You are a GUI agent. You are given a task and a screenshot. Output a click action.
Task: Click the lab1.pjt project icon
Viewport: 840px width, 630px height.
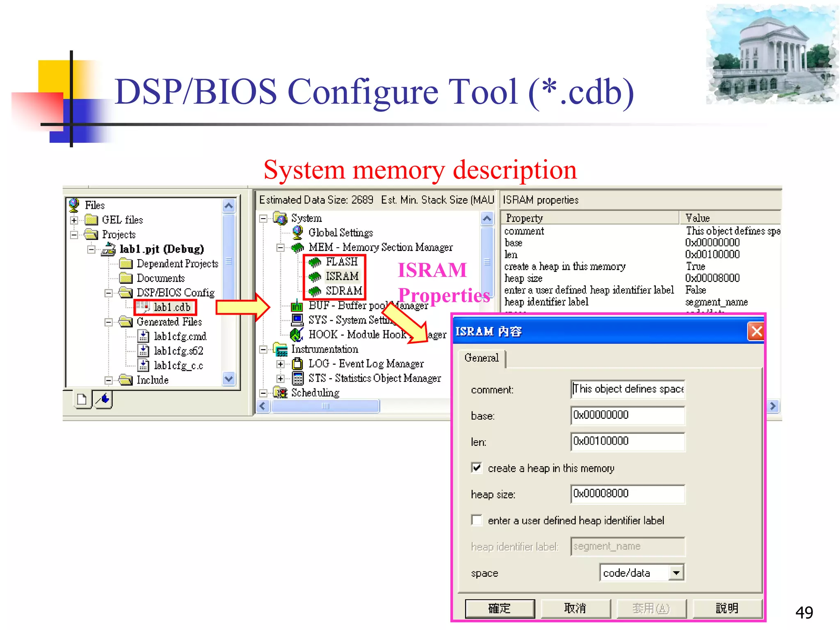(x=109, y=249)
